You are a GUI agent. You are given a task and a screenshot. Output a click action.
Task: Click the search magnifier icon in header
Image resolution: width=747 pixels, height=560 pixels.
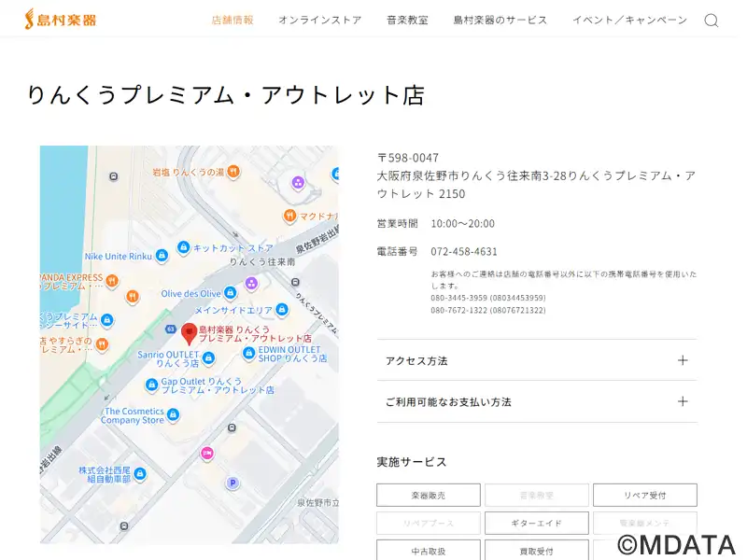tap(711, 21)
